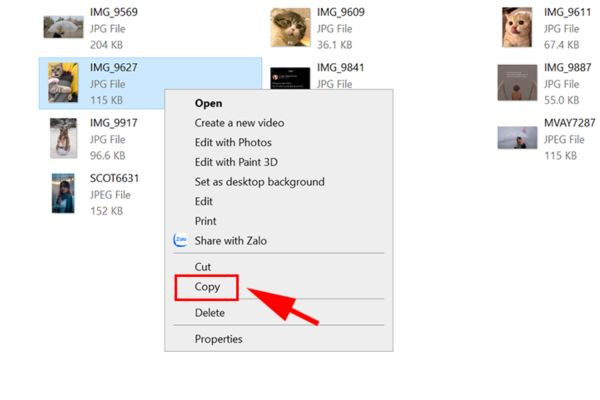Click the 96.6 KB size label
The height and width of the screenshot is (400, 600).
click(108, 155)
